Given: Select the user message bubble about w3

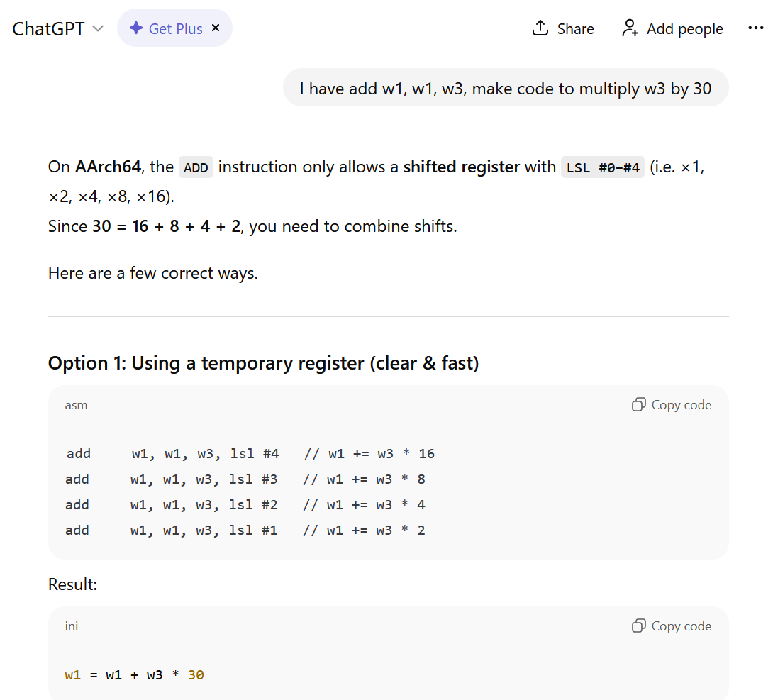Looking at the screenshot, I should click(x=506, y=88).
